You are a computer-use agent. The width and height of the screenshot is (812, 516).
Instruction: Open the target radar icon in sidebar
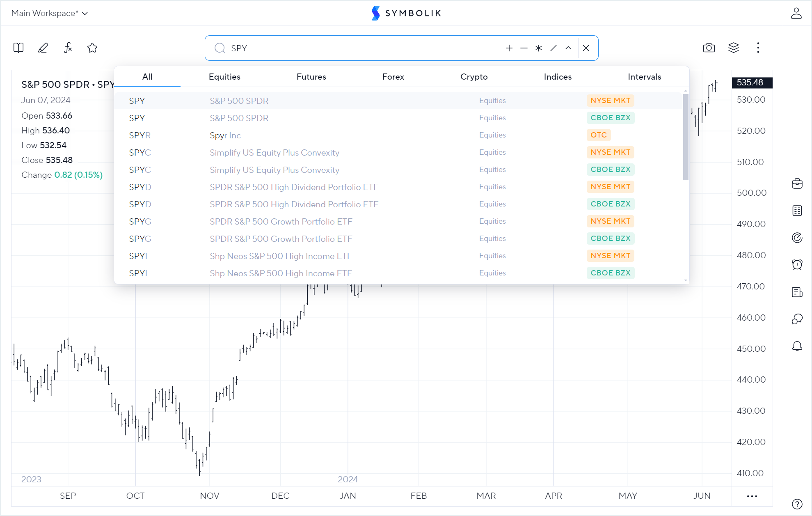coord(797,238)
